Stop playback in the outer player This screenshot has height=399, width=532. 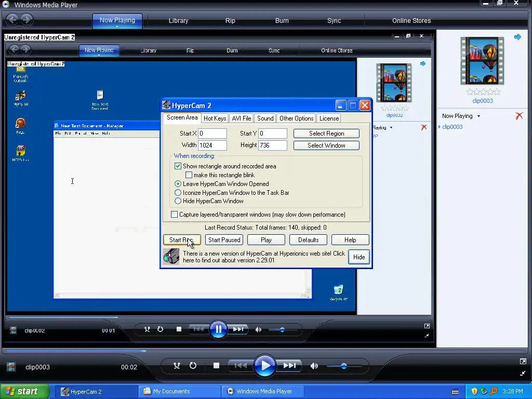point(216,365)
